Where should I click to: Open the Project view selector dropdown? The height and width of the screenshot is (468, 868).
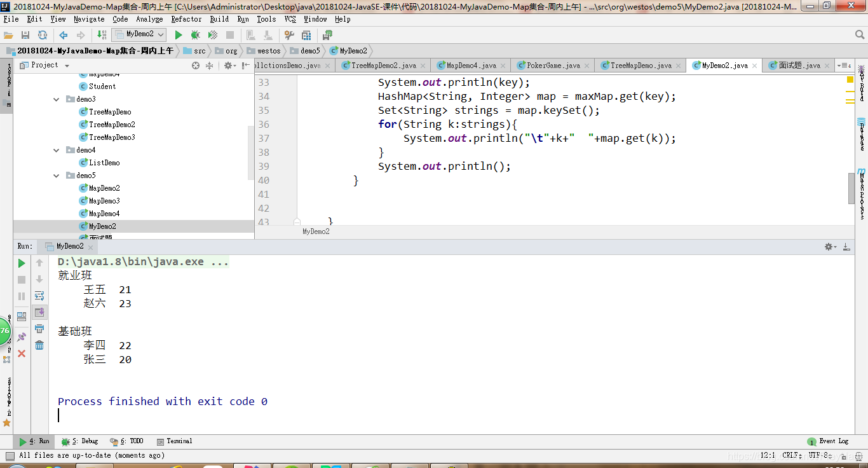(x=44, y=65)
